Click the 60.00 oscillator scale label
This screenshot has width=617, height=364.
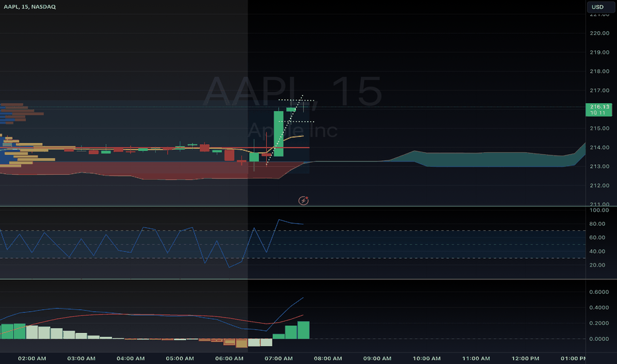(597, 238)
